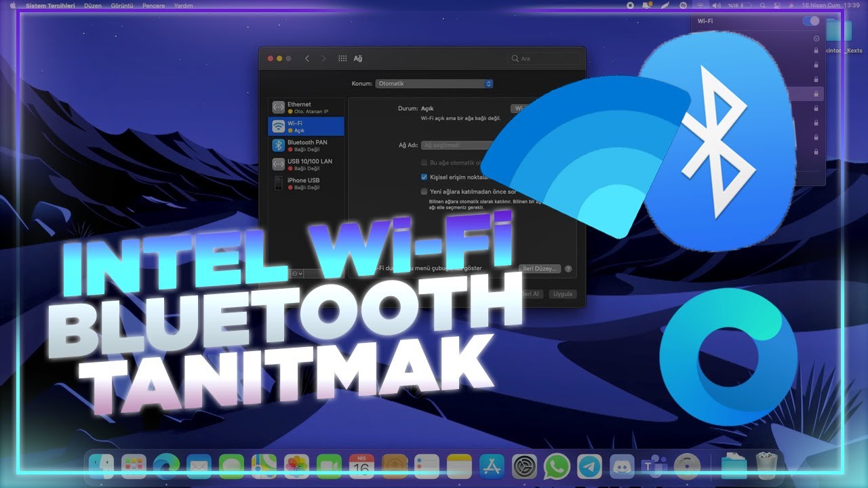Launch WhatsApp from the Dock

click(x=557, y=466)
